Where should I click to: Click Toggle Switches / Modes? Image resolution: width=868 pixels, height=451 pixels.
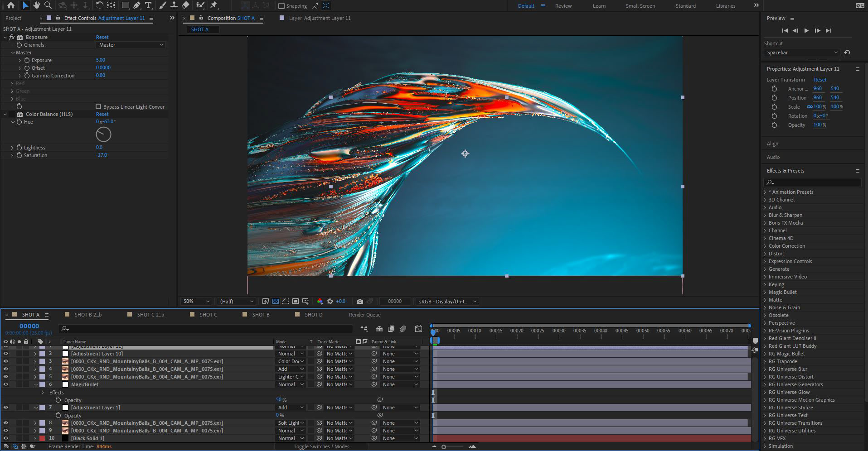click(x=321, y=446)
